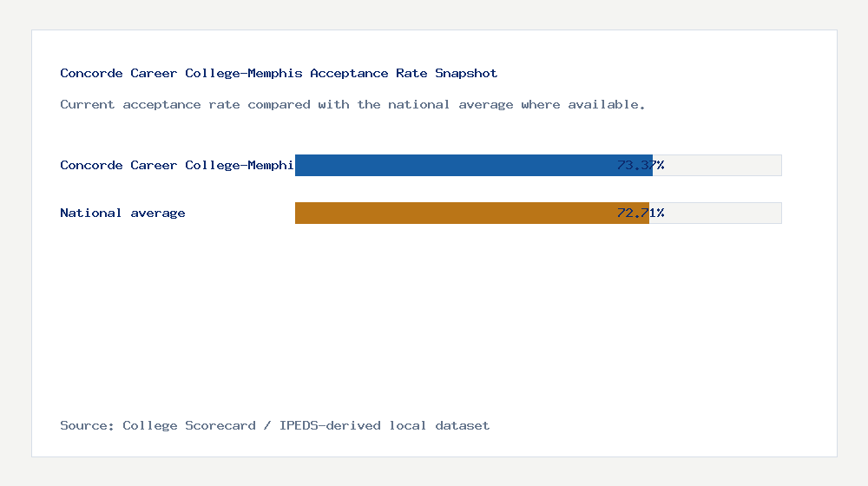Click the National average row label

click(122, 213)
